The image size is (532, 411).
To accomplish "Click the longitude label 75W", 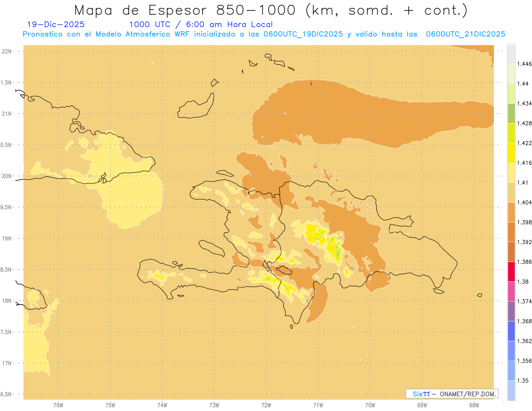I will (x=110, y=405).
